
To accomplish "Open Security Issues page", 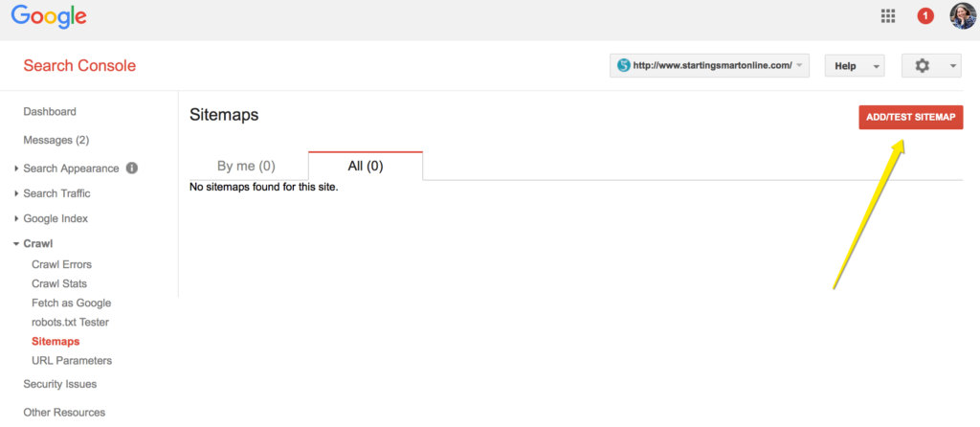I will coord(60,384).
